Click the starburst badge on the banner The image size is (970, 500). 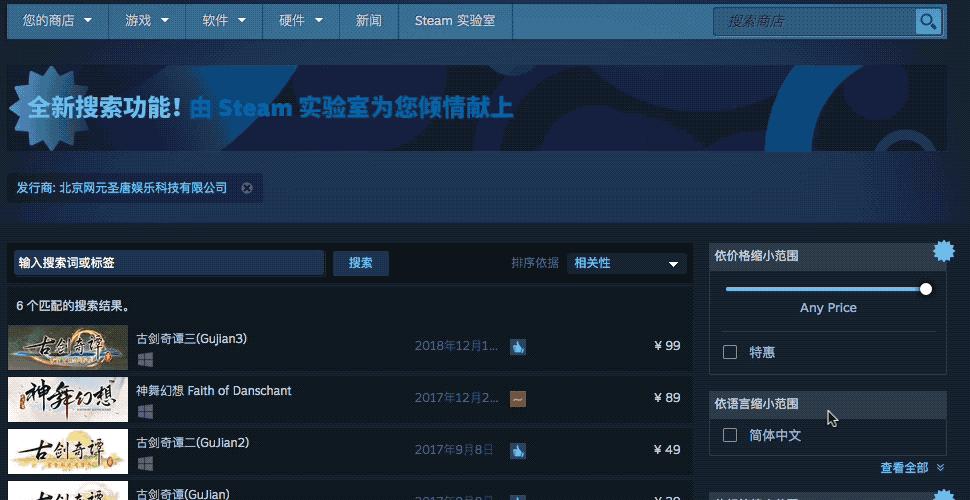[51, 108]
